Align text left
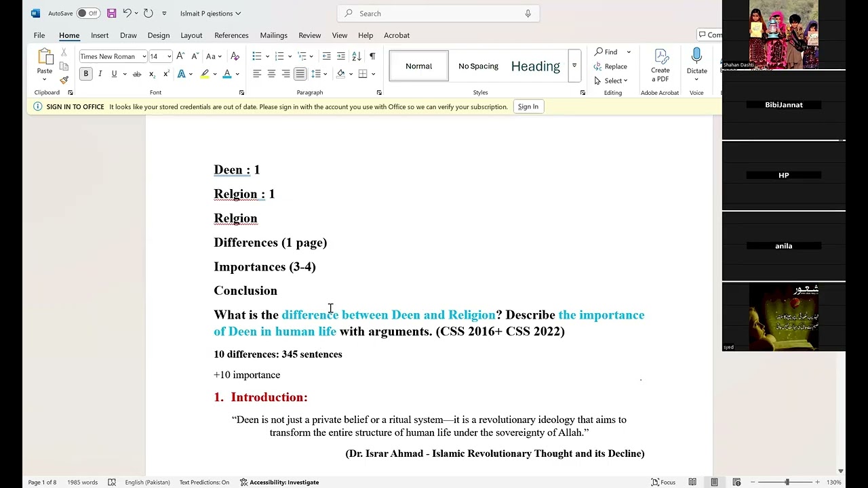The width and height of the screenshot is (868, 488). pos(257,74)
